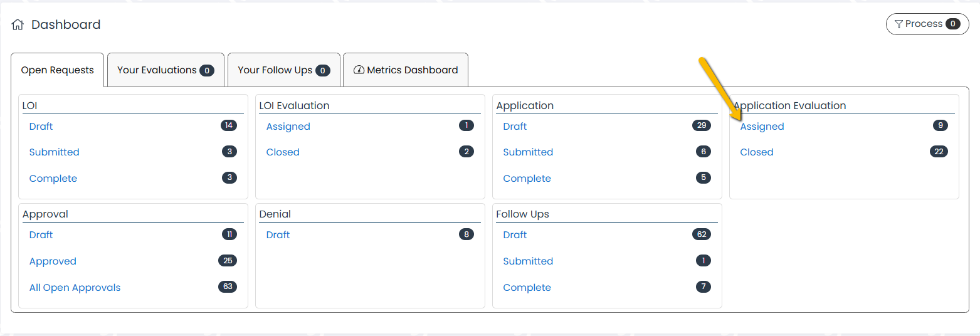Click the 'Denial' section heading
Viewport: 980px width, 336px height.
pos(275,214)
